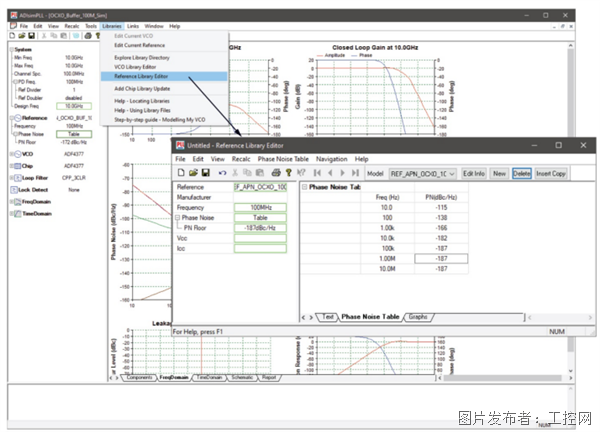The height and width of the screenshot is (432, 600).
Task: Click ADIsimPLL vertical scrollbar down arrow
Action: point(570,370)
